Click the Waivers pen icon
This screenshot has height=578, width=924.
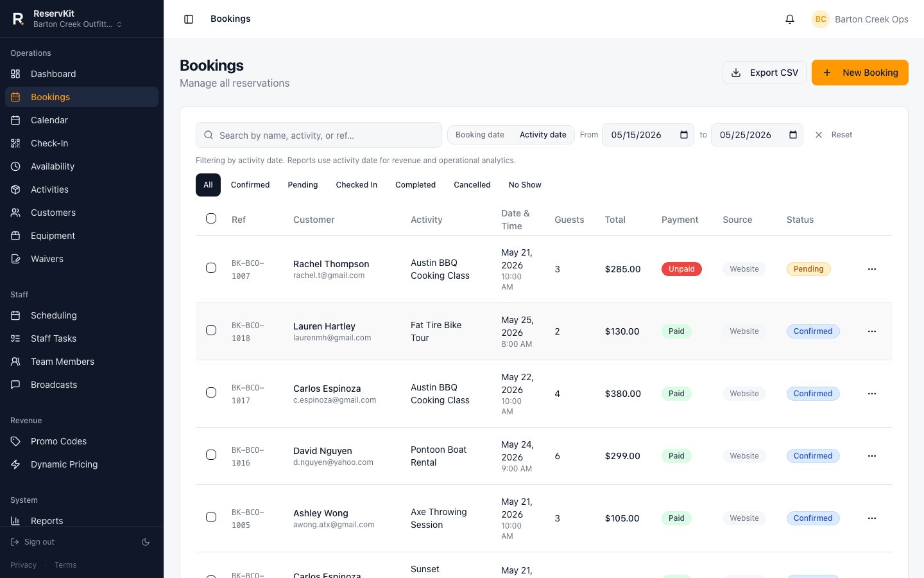click(15, 259)
